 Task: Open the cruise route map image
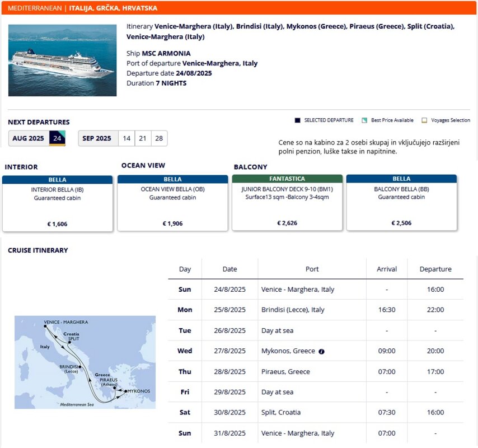(x=85, y=362)
